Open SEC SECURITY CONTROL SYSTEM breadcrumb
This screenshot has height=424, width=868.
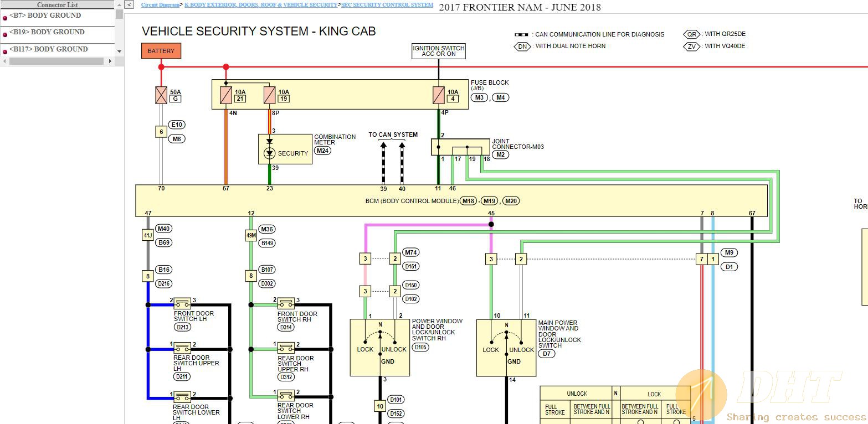tap(387, 4)
